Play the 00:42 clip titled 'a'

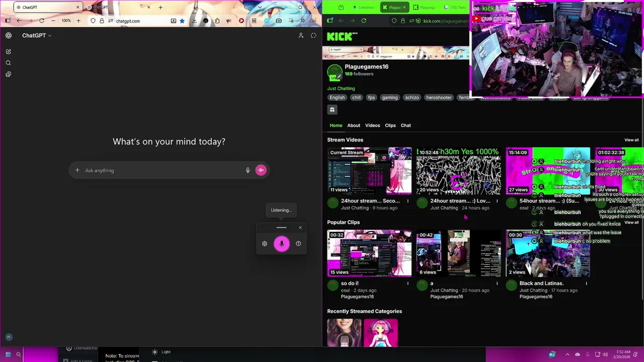pyautogui.click(x=458, y=253)
